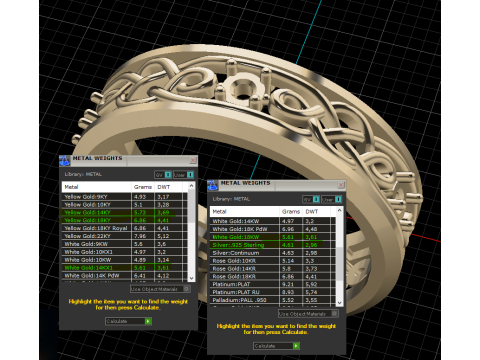This screenshot has width=480, height=360.
Task: Close the Metal Weights window listing Platinum
Action: [341, 185]
